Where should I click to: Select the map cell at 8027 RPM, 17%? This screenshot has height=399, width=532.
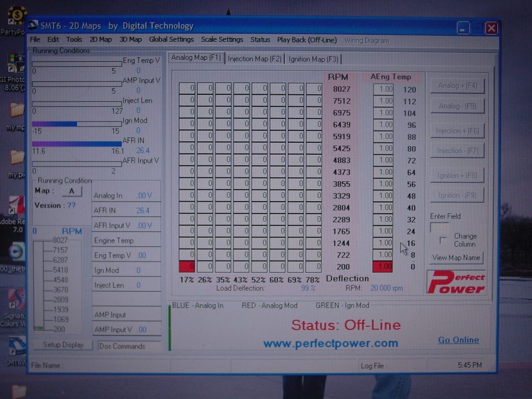pos(187,89)
